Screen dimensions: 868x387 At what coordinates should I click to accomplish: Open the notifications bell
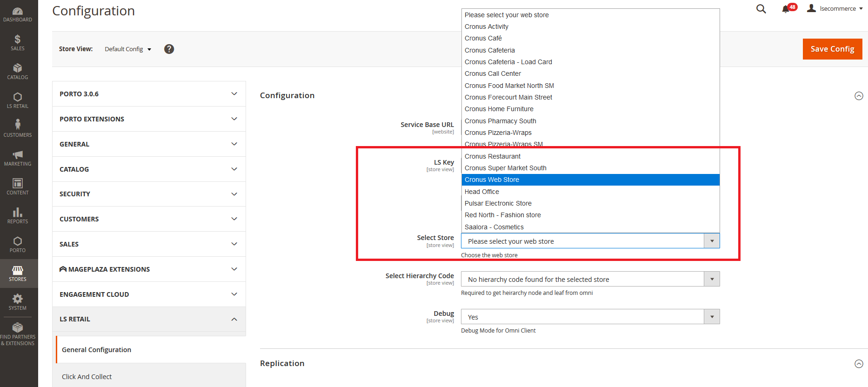(786, 9)
